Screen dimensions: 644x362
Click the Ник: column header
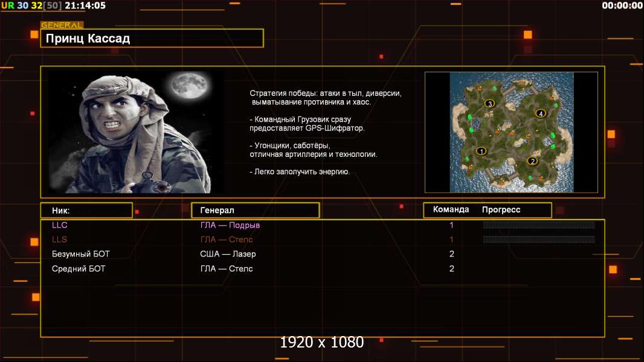[86, 211]
